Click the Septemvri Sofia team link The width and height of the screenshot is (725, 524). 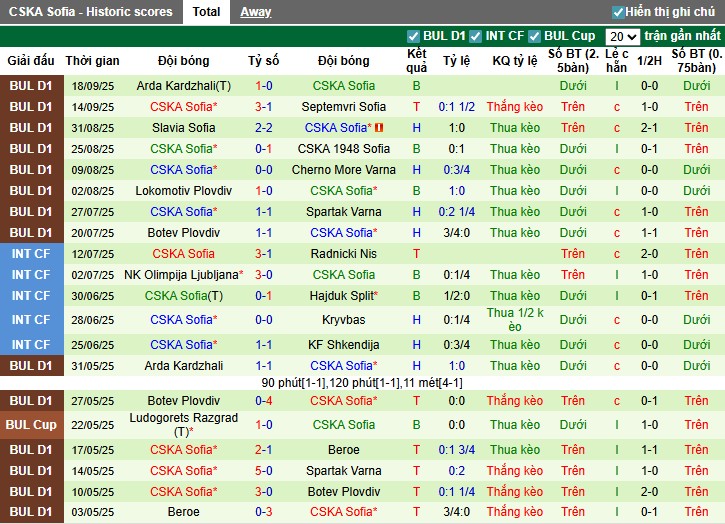(x=343, y=107)
